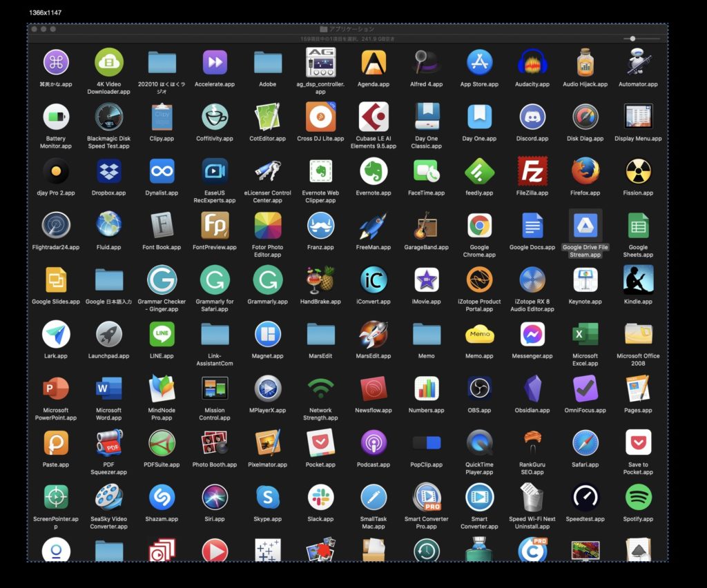Viewport: 707px width, 588px height.
Task: Select the Speedtest gauge icon
Action: [585, 498]
